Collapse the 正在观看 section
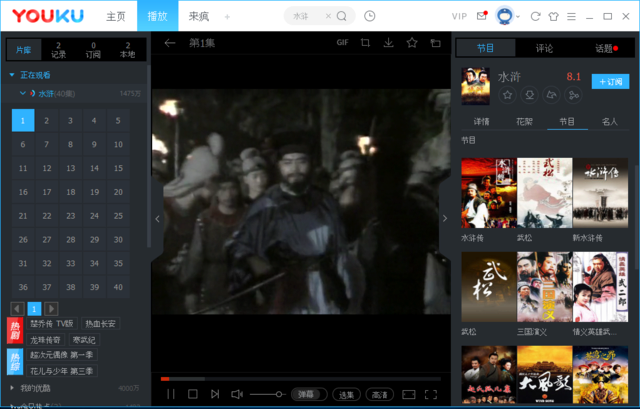 pyautogui.click(x=12, y=75)
